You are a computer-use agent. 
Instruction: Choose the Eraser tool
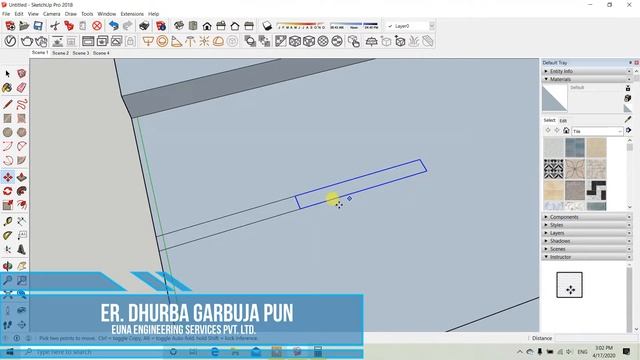[22, 88]
